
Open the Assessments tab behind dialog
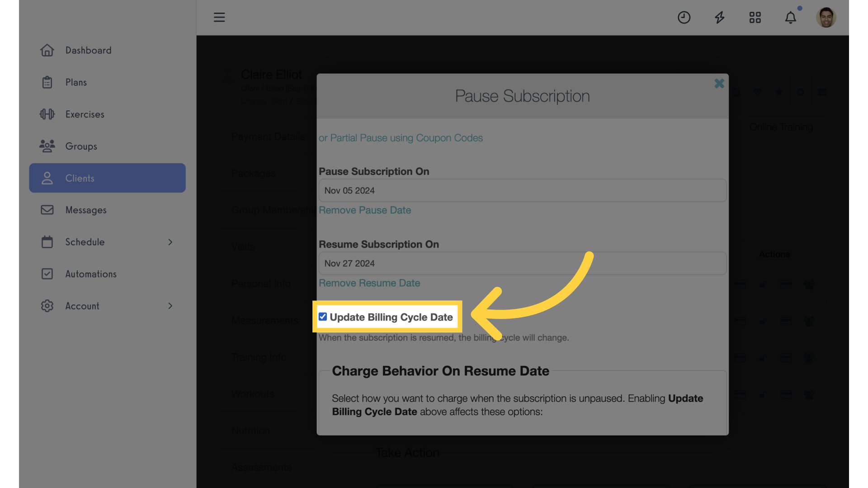[261, 468]
